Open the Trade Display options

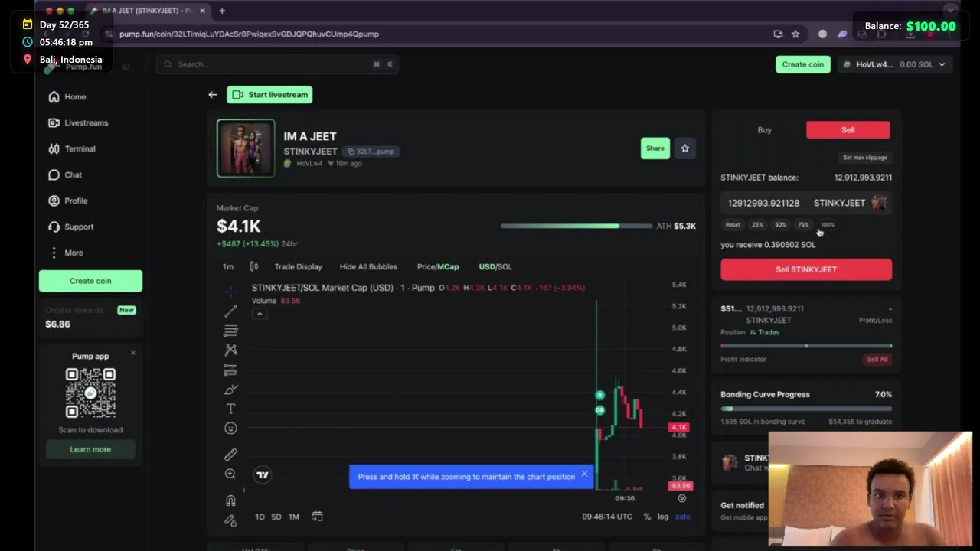298,266
